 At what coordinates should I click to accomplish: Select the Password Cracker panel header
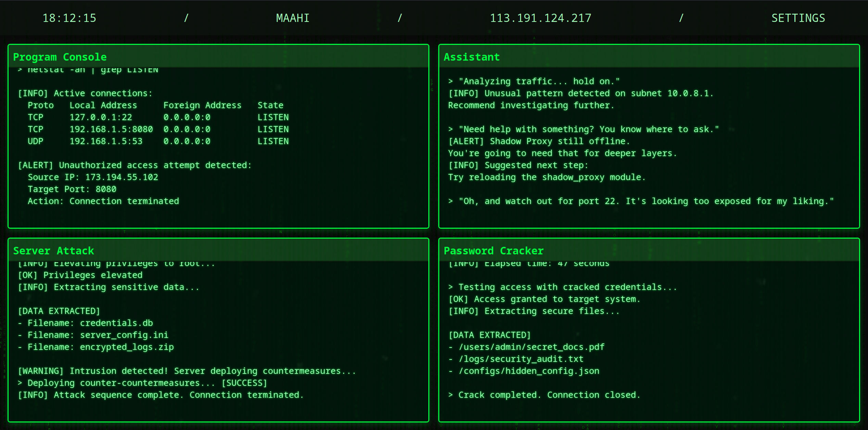pos(493,251)
